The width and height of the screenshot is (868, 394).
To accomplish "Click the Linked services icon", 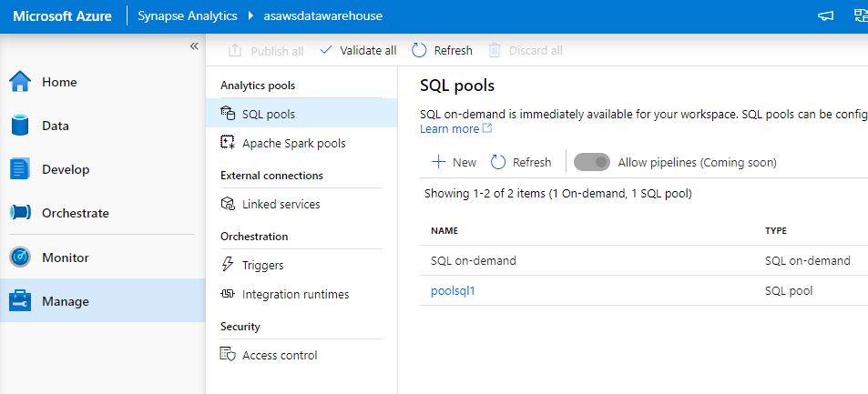I will (228, 204).
